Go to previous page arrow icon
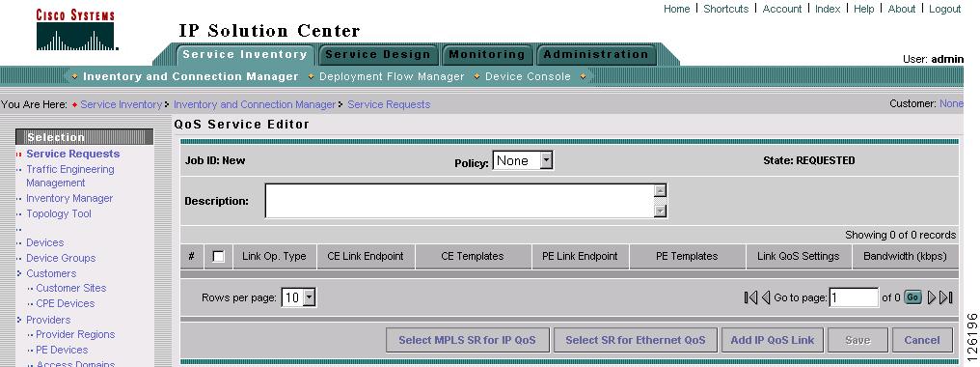 coord(766,297)
